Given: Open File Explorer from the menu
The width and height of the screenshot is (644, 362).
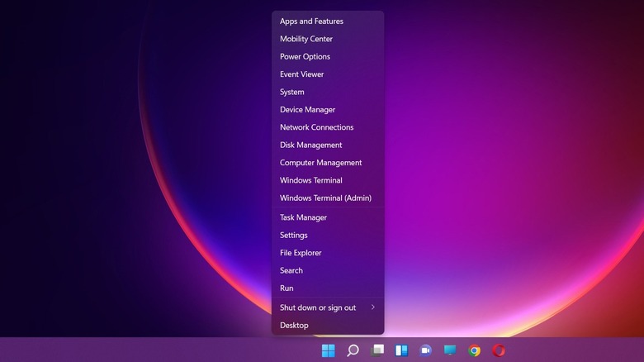Looking at the screenshot, I should [x=301, y=253].
